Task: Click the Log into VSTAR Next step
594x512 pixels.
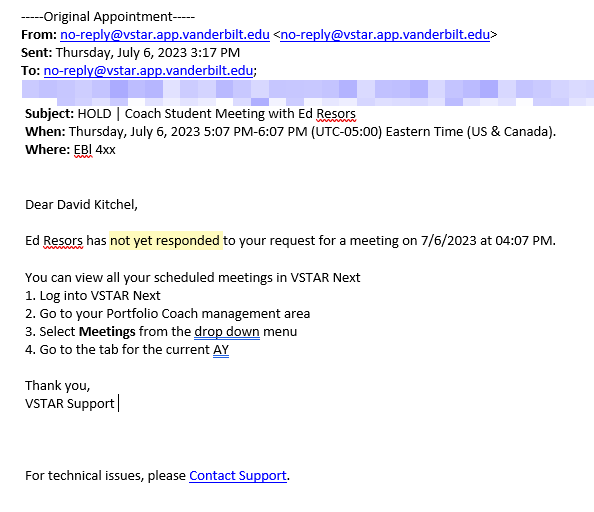Action: (93, 295)
